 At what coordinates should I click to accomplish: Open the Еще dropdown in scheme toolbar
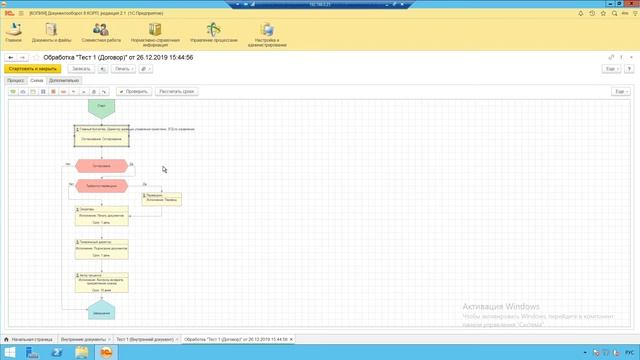point(620,92)
